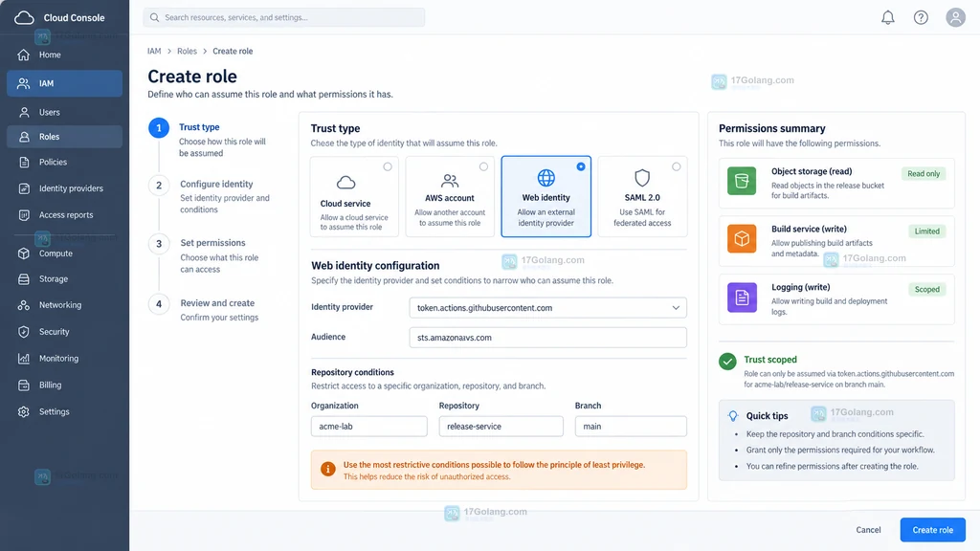Viewport: 980px width, 551px height.
Task: Select the AWS account radio button
Action: (483, 166)
